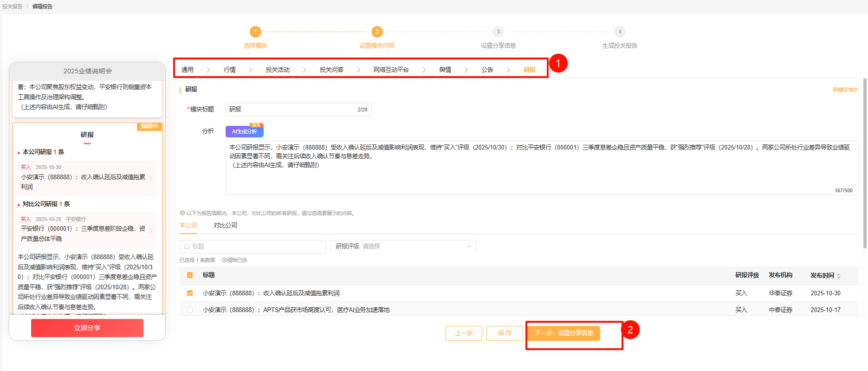Click arrow on 小安演示 research card
Image resolution: width=868 pixels, height=371 pixels.
pyautogui.click(x=151, y=178)
